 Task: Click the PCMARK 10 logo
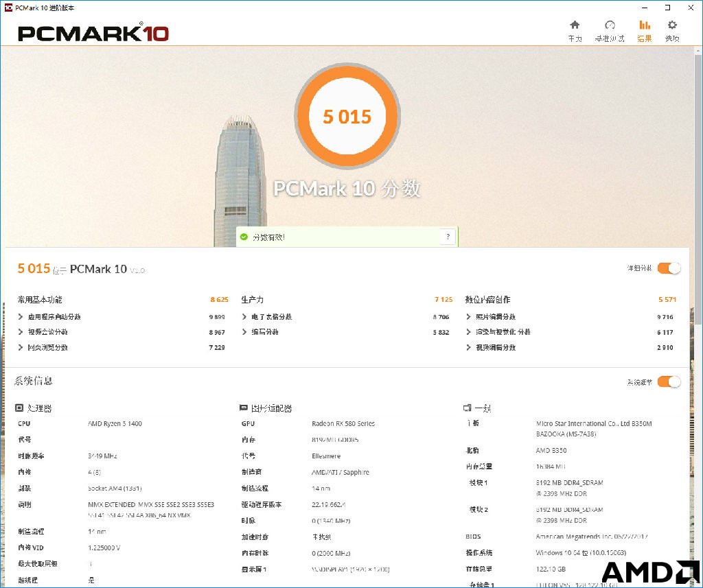tap(93, 33)
